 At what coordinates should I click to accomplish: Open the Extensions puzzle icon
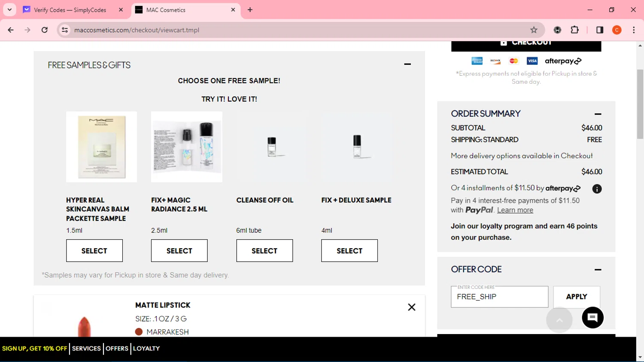click(x=574, y=30)
